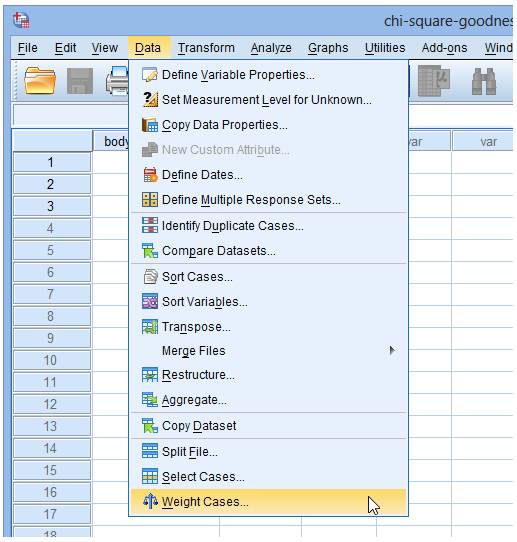Select row header 17
The width and height of the screenshot is (517, 542).
tap(52, 514)
